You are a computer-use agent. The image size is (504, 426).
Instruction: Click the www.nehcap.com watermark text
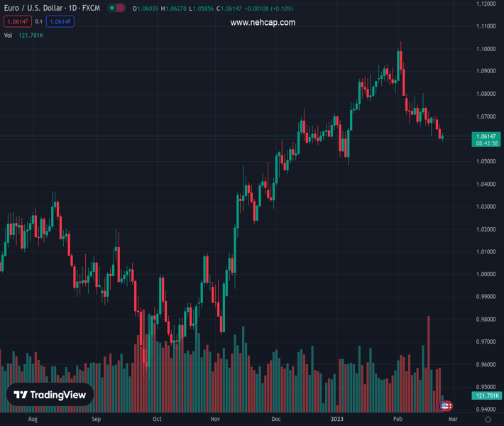tap(263, 23)
